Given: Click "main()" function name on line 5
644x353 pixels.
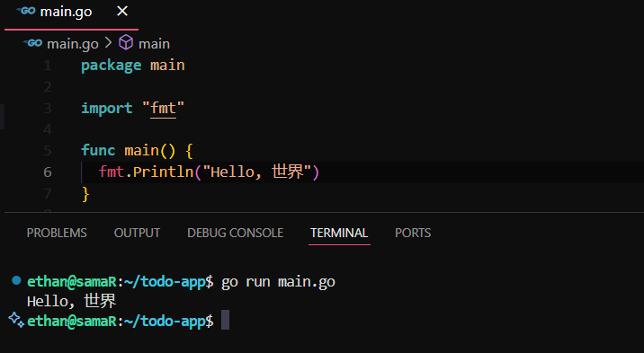Looking at the screenshot, I should point(150,151).
